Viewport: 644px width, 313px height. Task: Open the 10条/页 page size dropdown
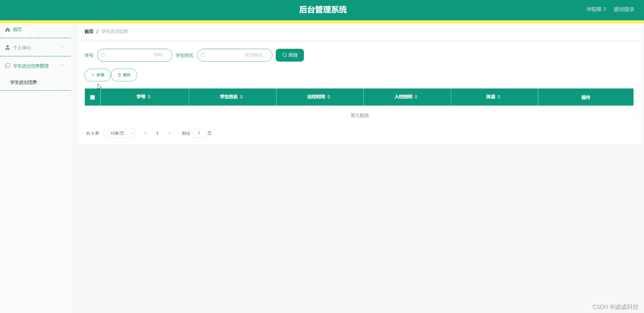coord(120,133)
